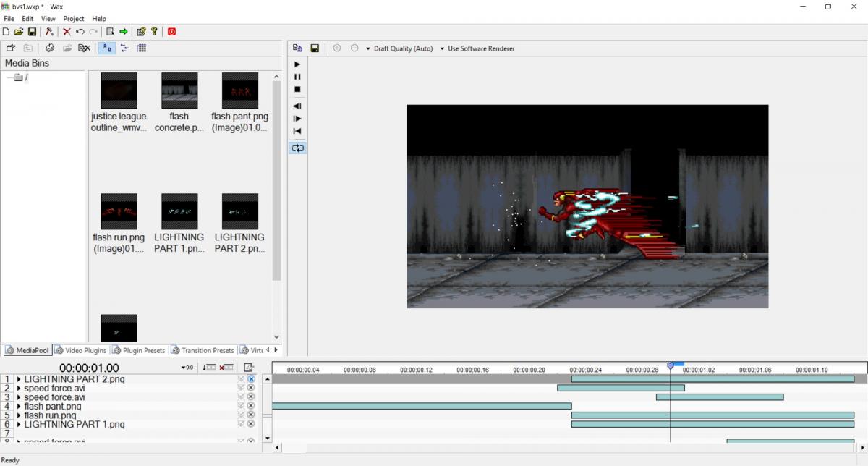The width and height of the screenshot is (868, 466).
Task: Click the insert track icon in timeline header
Action: 209,368
